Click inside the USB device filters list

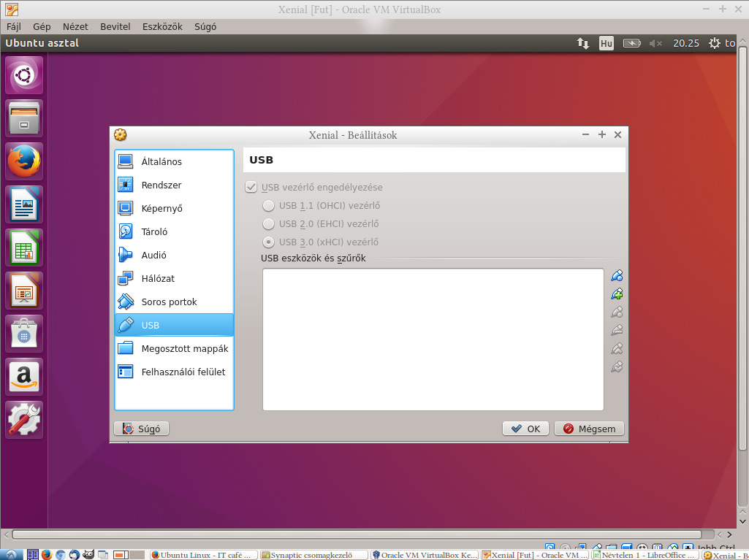click(x=433, y=340)
